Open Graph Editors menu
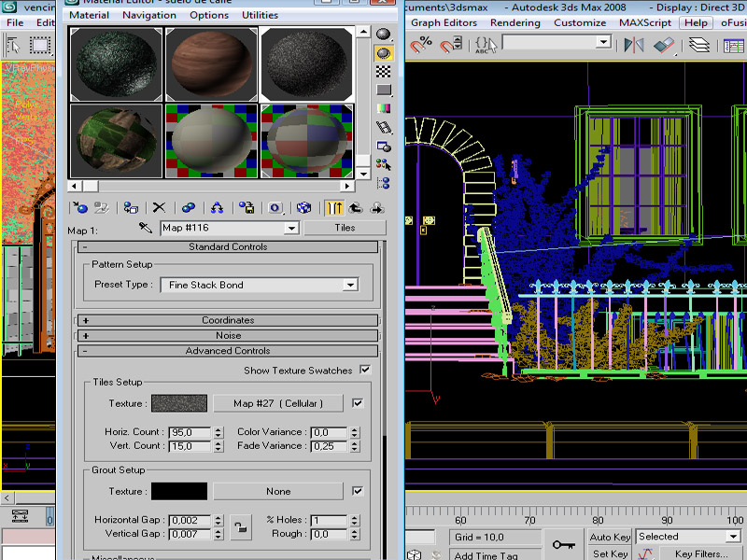This screenshot has width=747, height=560. pos(444,22)
